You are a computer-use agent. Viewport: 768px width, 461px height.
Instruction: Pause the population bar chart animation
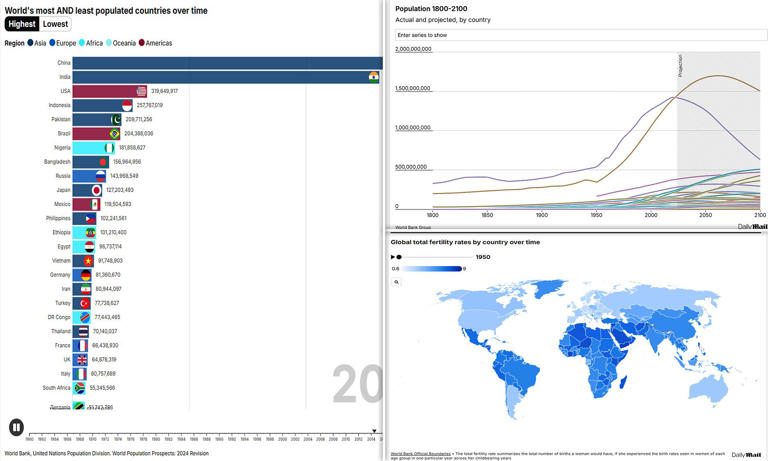[x=16, y=427]
